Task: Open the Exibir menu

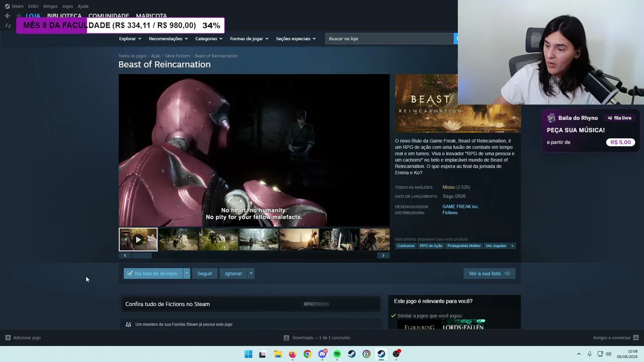Action: coord(33,6)
